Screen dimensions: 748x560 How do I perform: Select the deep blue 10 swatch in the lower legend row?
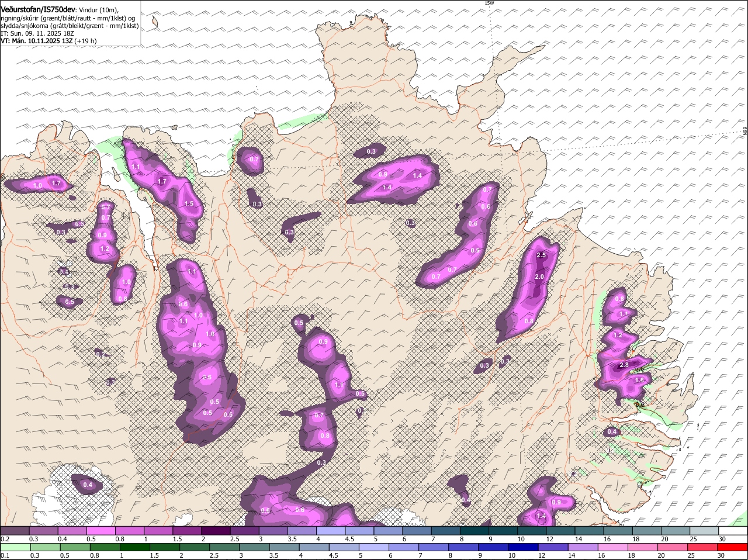(x=524, y=548)
